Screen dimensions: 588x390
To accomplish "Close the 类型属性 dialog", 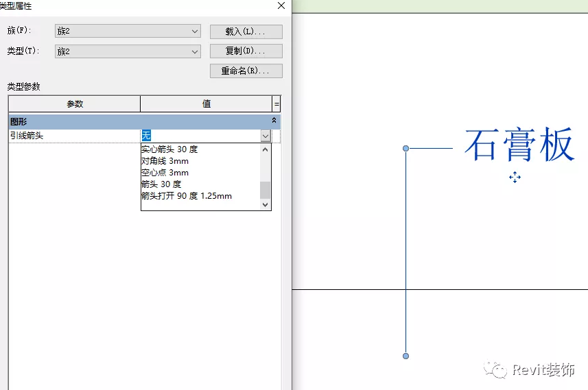I will [281, 5].
